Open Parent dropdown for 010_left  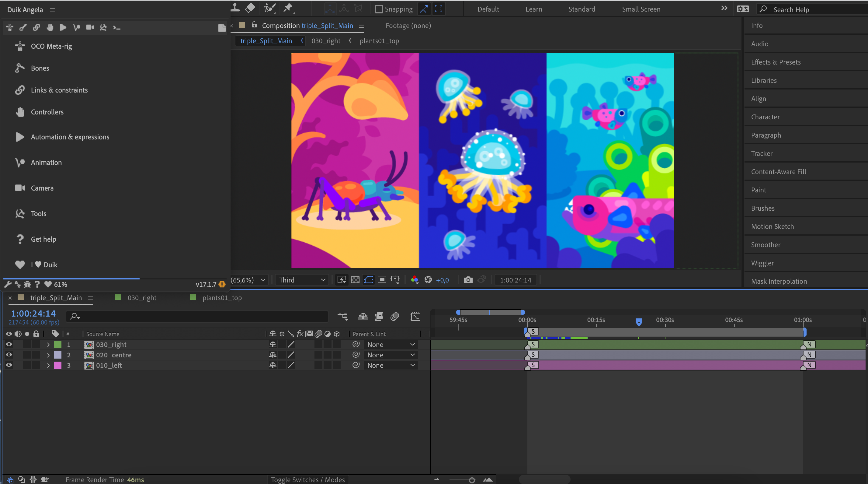(x=391, y=365)
